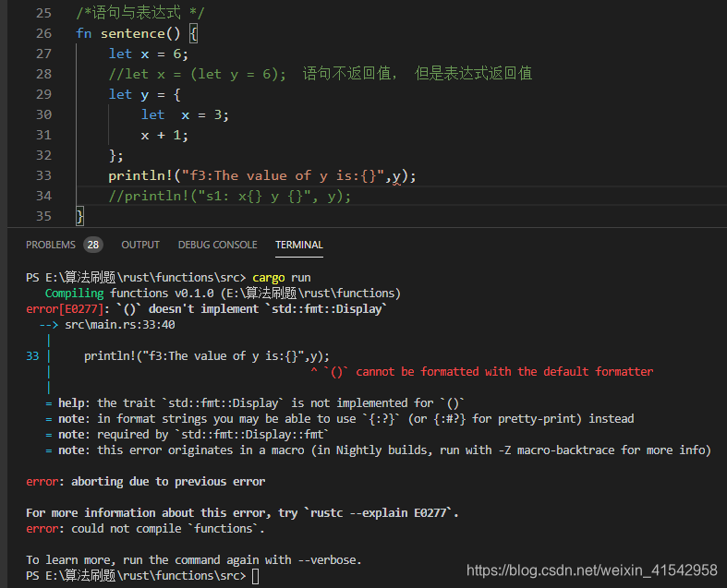Click line number 35 in gutter
The image size is (727, 588).
tap(43, 216)
